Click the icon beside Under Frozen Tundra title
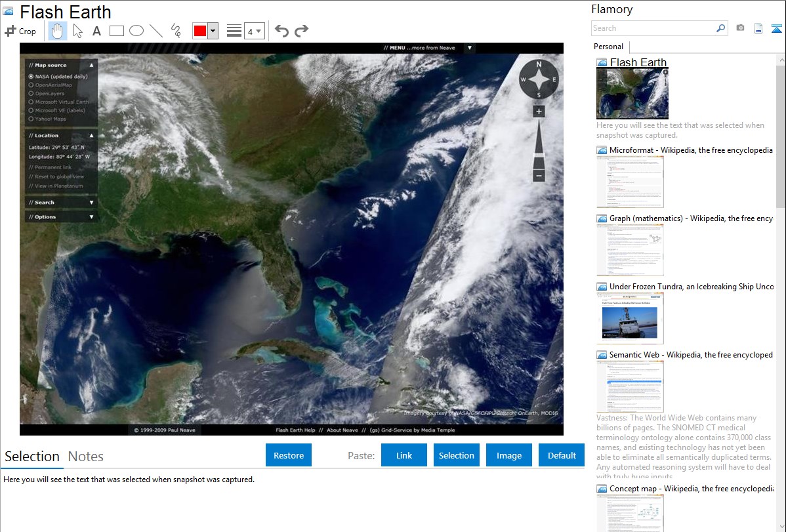The image size is (786, 532). [602, 286]
